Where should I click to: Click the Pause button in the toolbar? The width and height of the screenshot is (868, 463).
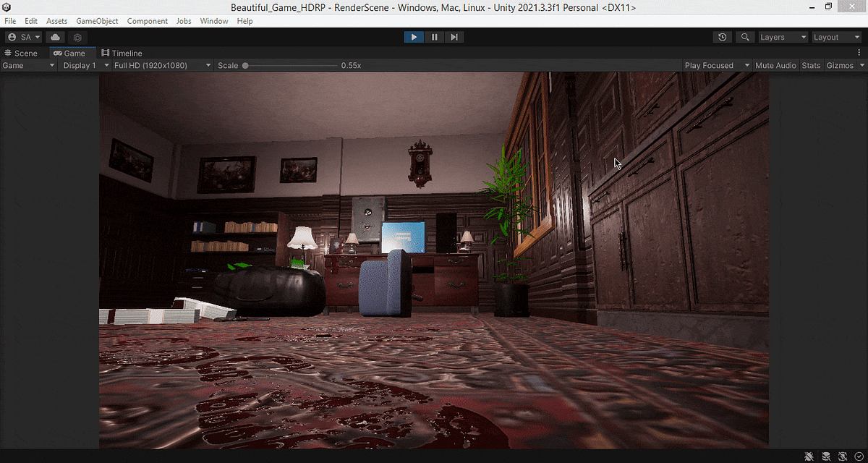point(433,37)
